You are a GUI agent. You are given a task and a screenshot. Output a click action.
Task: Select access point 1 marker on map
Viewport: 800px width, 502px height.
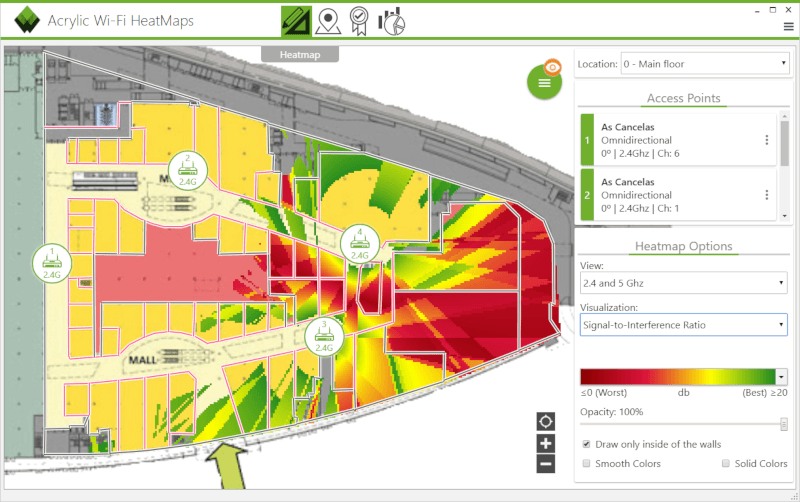[52, 263]
